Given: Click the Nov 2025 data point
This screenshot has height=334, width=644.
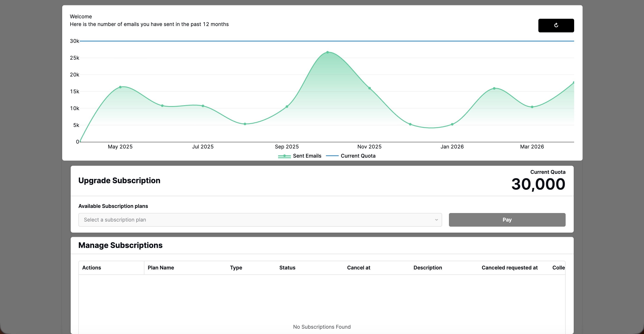Looking at the screenshot, I should (x=369, y=88).
